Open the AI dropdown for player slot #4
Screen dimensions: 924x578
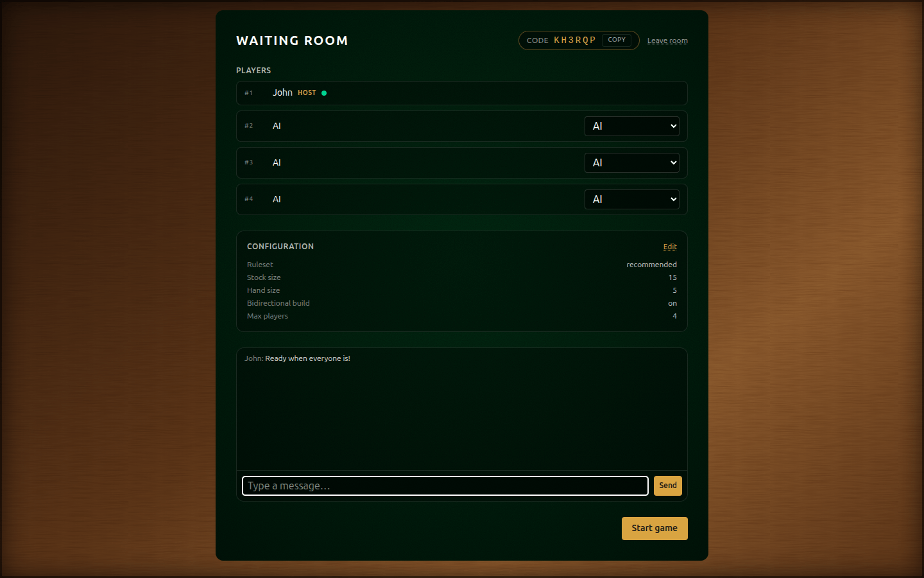coord(631,199)
